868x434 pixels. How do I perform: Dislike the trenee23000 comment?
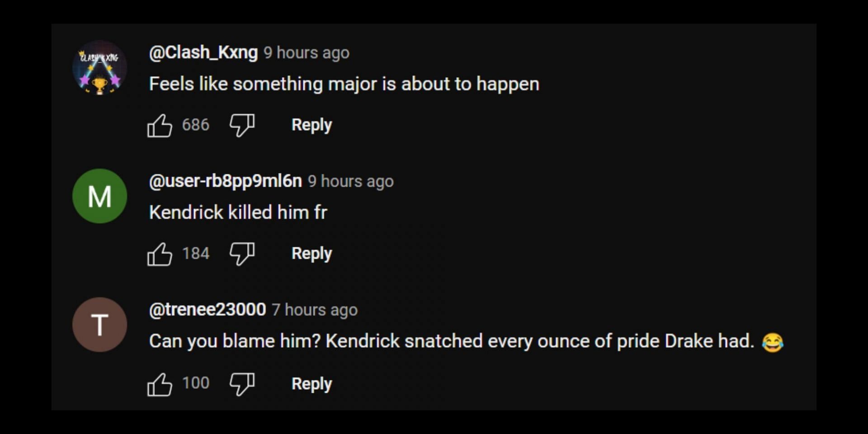coord(242,384)
